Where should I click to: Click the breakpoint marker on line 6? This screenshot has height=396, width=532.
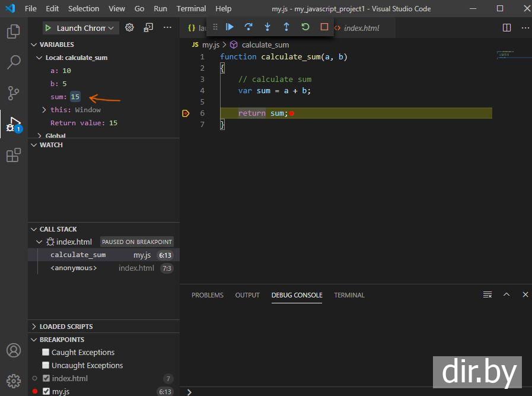pyautogui.click(x=186, y=113)
